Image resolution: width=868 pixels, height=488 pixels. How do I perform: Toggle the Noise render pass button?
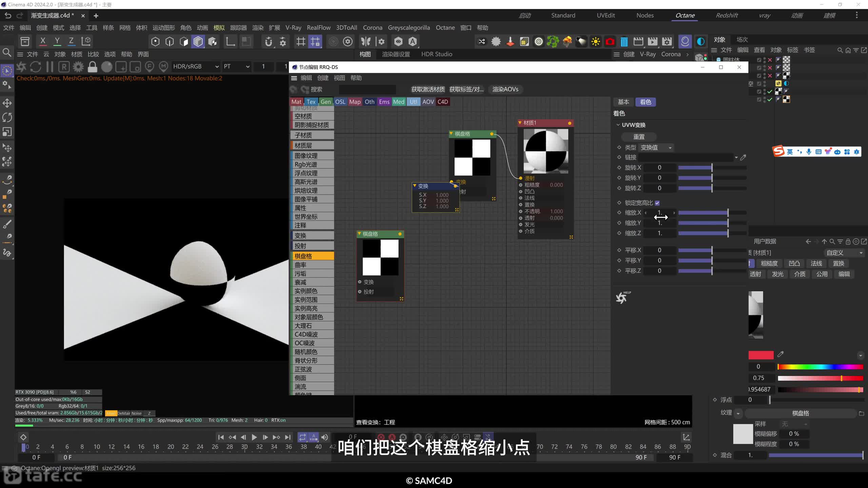136,413
